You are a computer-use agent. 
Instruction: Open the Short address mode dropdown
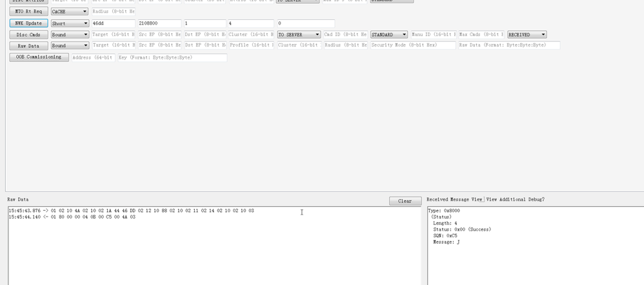pyautogui.click(x=70, y=23)
